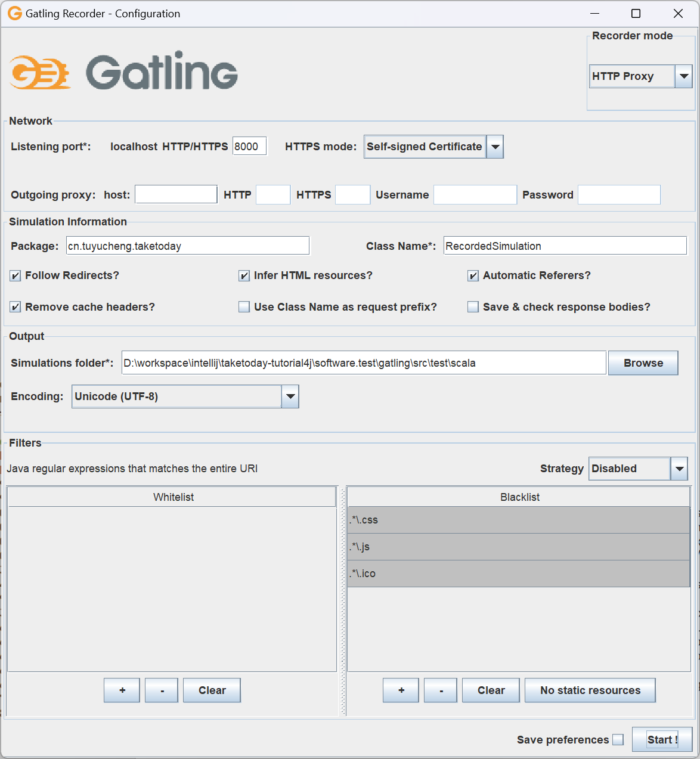
Task: Maximize the Gatling Recorder window
Action: [x=636, y=13]
